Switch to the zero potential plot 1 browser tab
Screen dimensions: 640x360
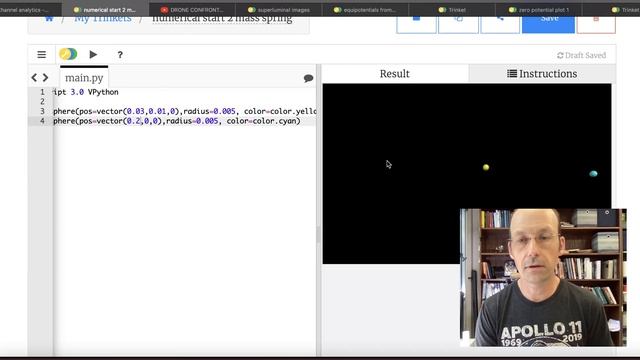coord(539,10)
